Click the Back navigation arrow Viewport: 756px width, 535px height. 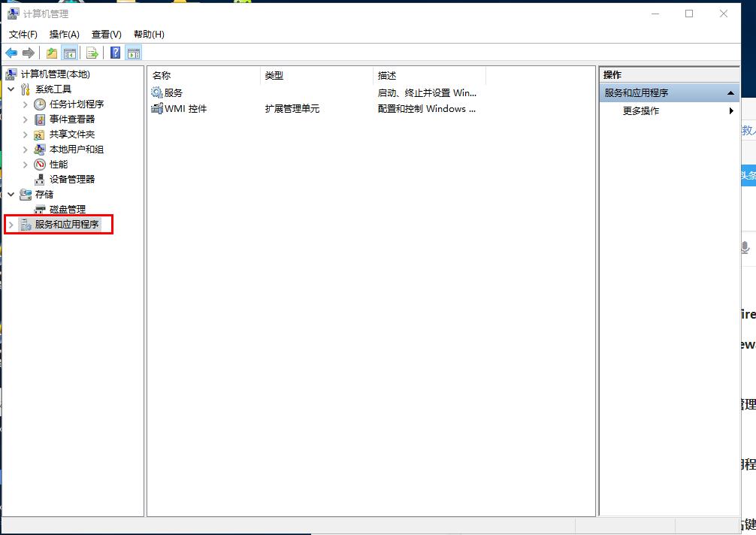[11, 52]
